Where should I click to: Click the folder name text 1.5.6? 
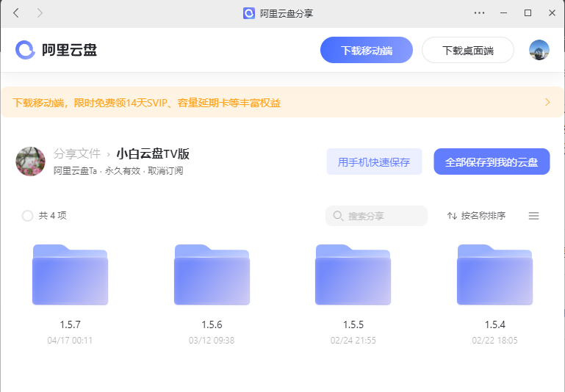212,324
